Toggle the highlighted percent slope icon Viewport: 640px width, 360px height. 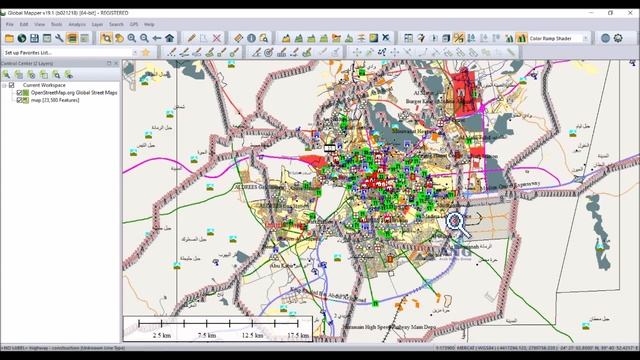pyautogui.click(x=459, y=38)
